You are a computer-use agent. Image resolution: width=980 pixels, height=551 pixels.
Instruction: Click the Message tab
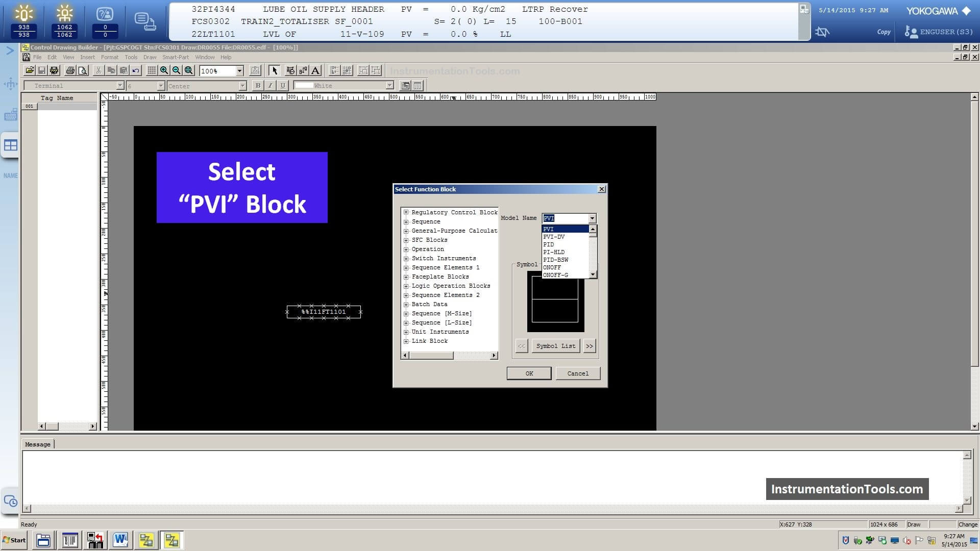pos(38,444)
